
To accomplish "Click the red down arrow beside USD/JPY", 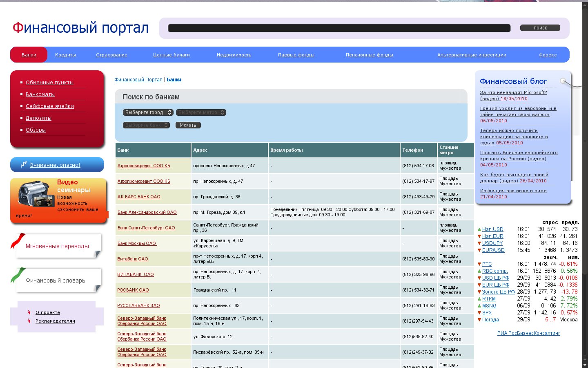I will [479, 243].
